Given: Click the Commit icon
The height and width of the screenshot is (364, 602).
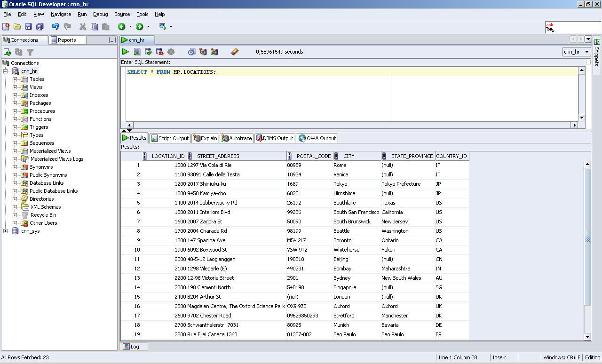Looking at the screenshot, I should 148,52.
